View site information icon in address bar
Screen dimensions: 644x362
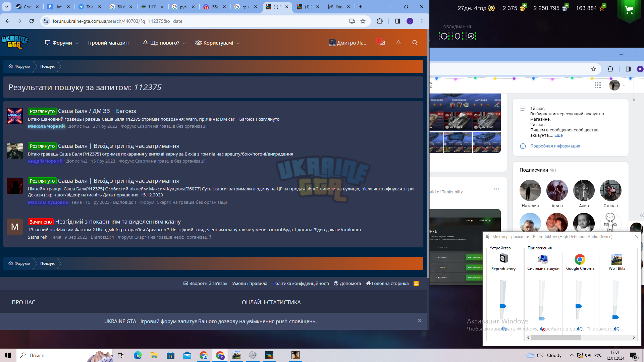[x=46, y=21]
